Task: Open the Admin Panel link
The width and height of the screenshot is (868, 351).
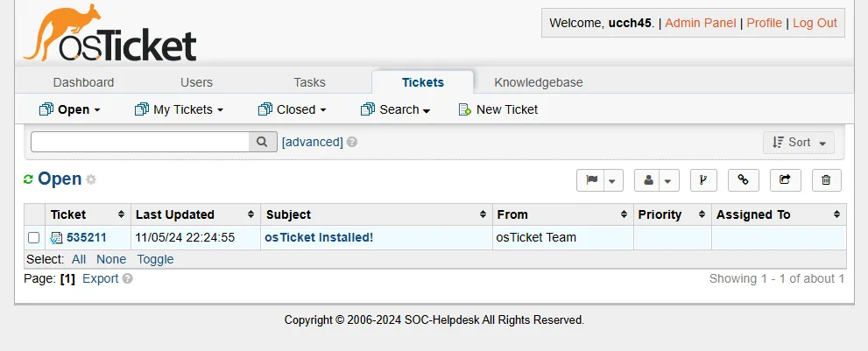Action: point(702,23)
